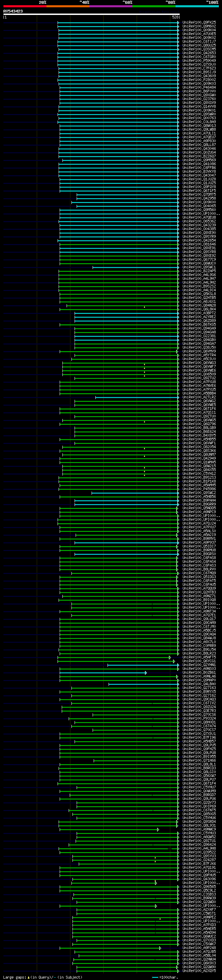Open UniRef100_Q84N28 hit

coord(199,306)
